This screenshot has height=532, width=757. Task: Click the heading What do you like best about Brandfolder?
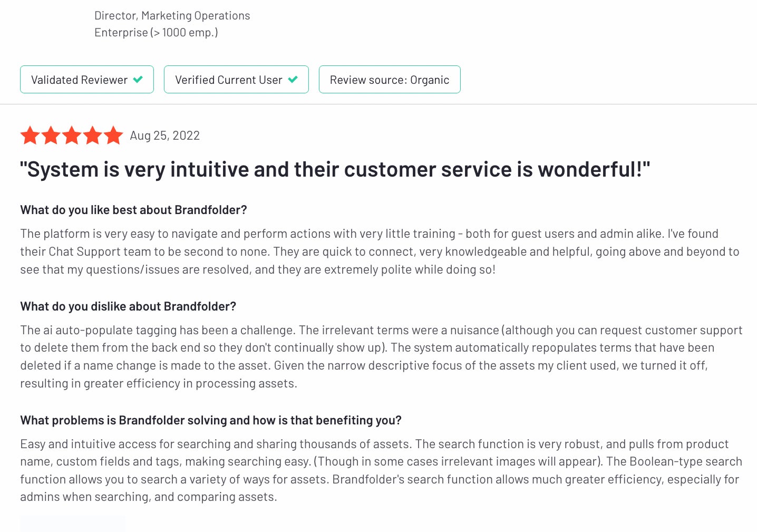point(133,210)
